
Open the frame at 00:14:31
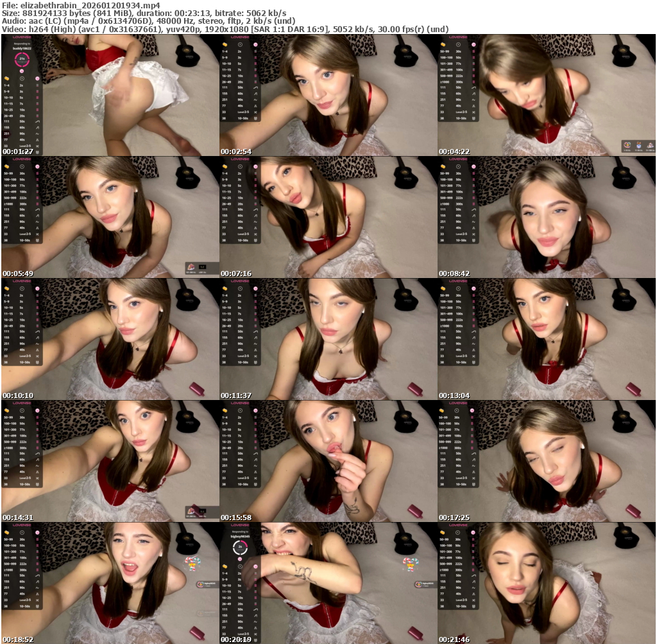(110, 461)
